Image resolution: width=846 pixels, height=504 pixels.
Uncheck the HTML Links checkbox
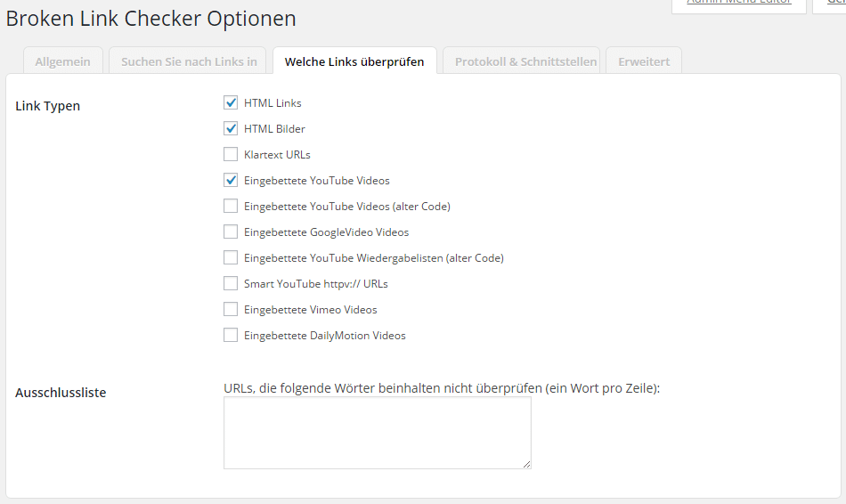231,102
